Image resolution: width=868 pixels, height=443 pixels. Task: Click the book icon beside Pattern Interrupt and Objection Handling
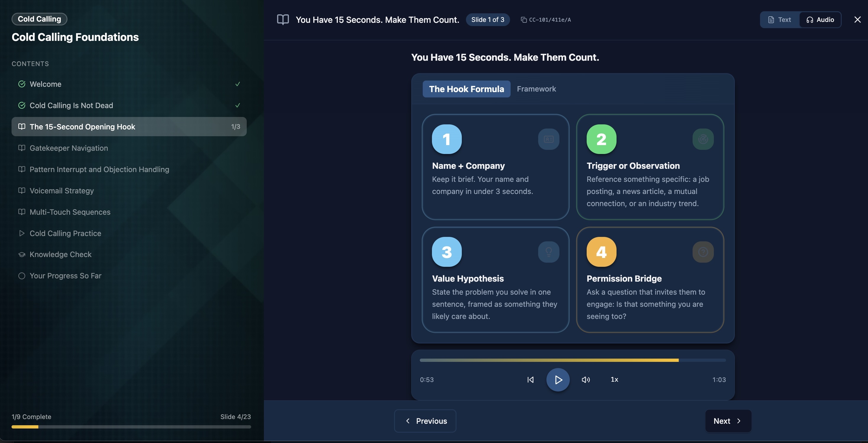(x=22, y=169)
